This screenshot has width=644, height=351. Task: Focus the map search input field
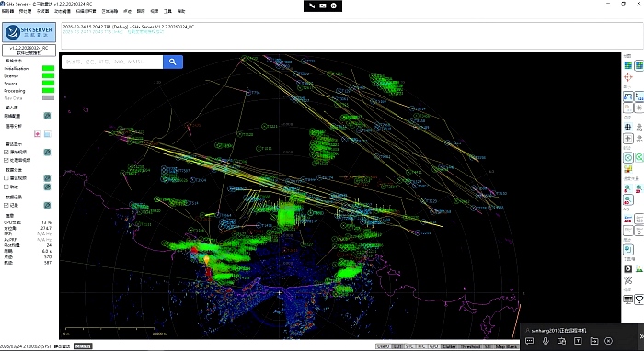pos(112,62)
